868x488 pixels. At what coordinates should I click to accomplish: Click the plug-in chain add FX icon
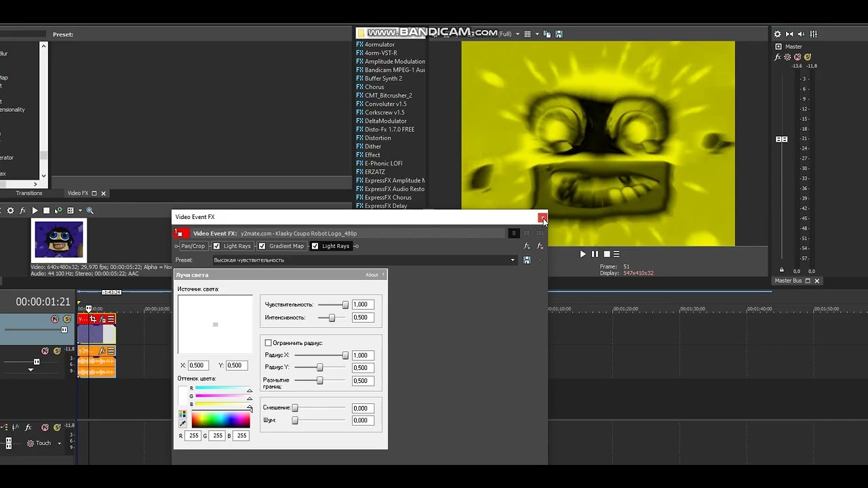tap(527, 246)
